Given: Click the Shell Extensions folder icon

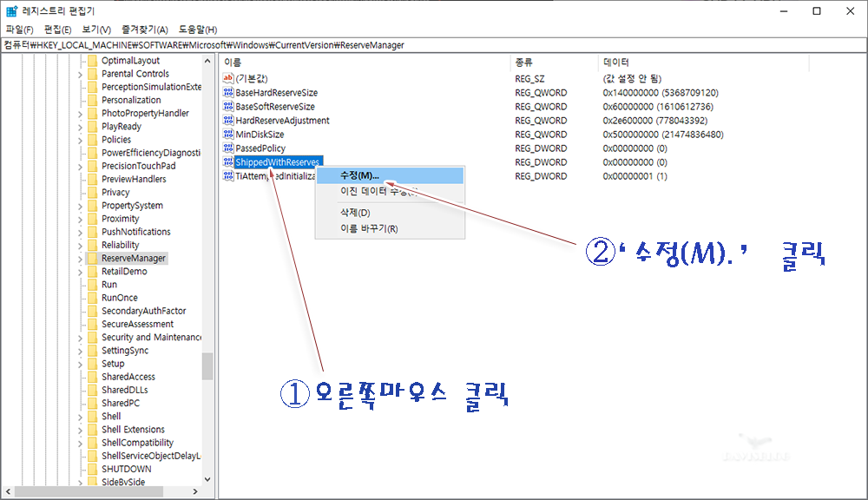Looking at the screenshot, I should pyautogui.click(x=93, y=430).
